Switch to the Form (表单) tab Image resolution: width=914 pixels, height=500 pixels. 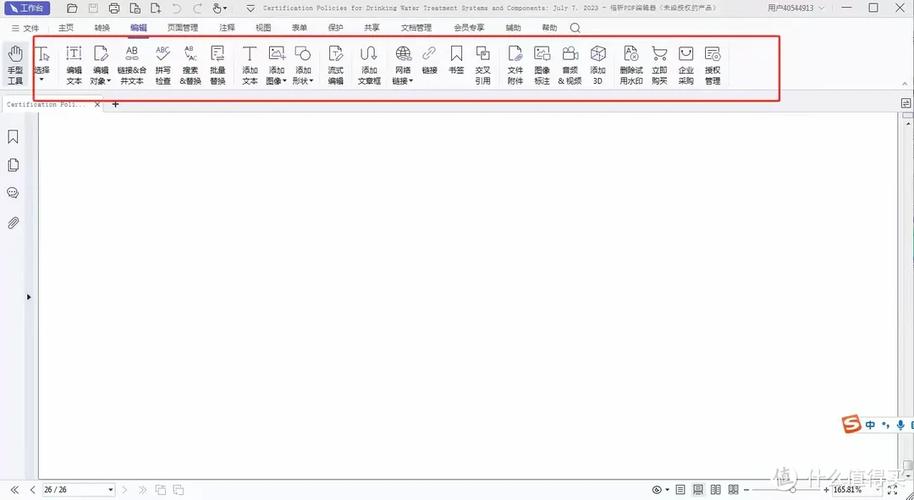pos(300,28)
